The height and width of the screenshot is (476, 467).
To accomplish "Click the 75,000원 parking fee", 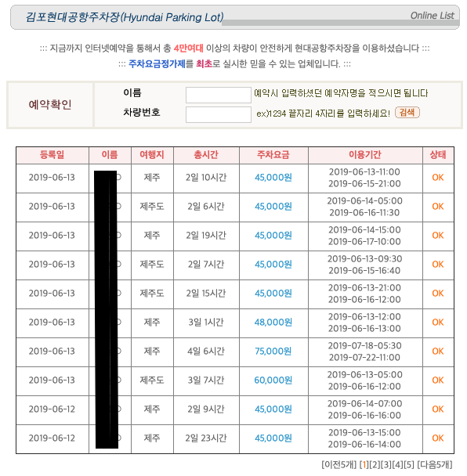I will [273, 352].
